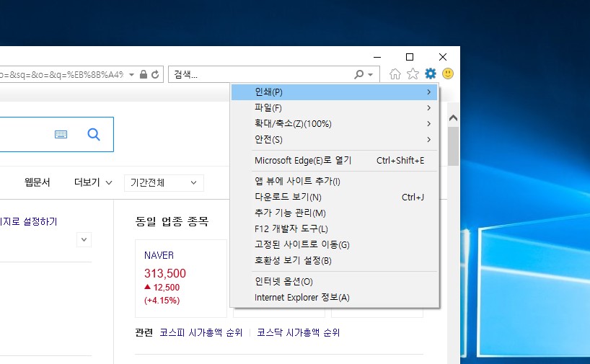Open NAVER stock card
Screen dimensions: 590x364
181,278
